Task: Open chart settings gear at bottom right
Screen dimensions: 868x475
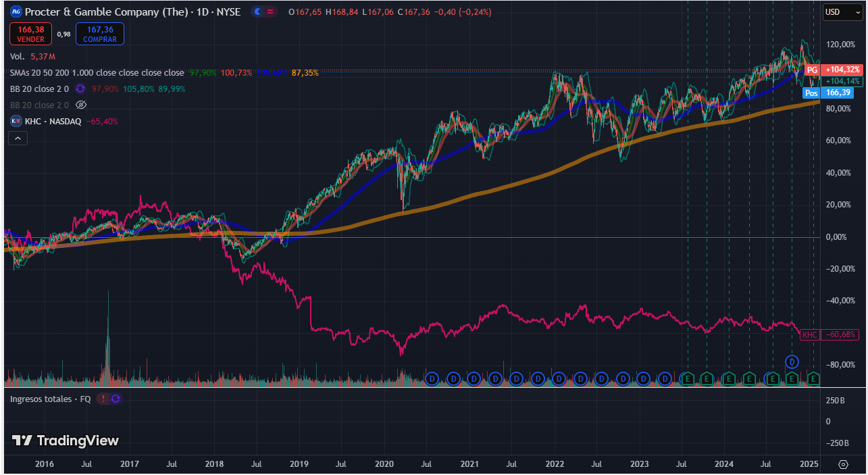Action: (843, 464)
